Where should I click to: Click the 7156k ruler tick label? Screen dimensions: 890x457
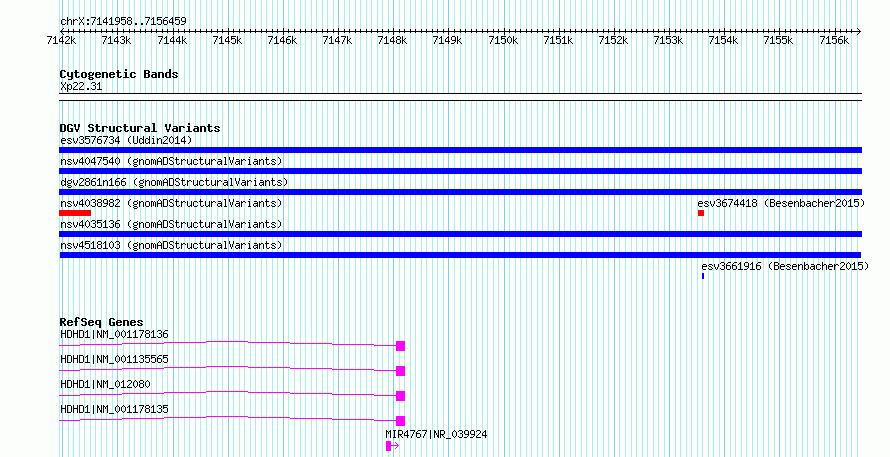[x=834, y=40]
